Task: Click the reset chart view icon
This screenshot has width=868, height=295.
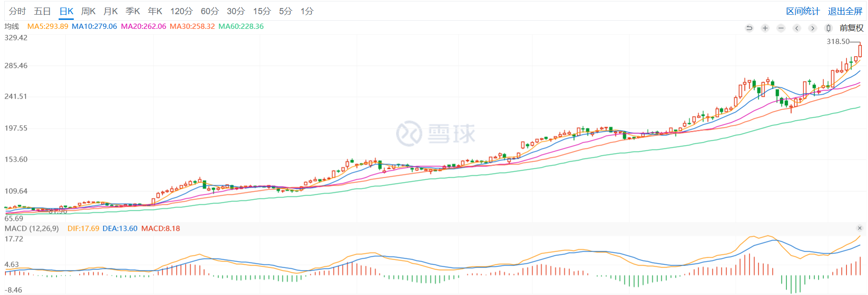Action: tap(749, 28)
